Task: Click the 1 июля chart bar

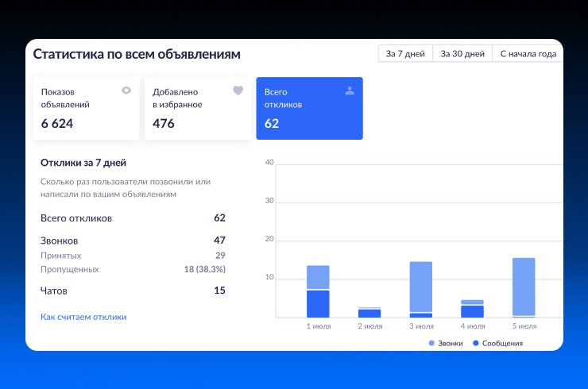Action: click(318, 291)
